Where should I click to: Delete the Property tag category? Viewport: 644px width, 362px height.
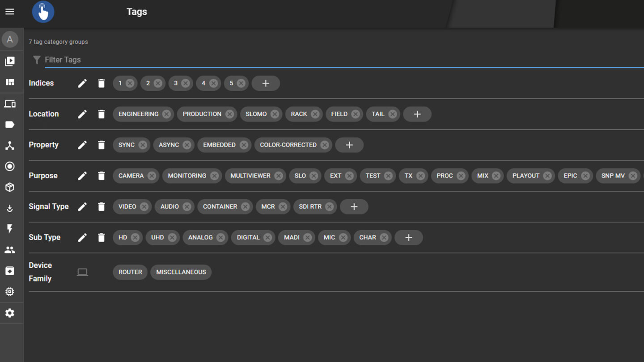click(x=102, y=145)
